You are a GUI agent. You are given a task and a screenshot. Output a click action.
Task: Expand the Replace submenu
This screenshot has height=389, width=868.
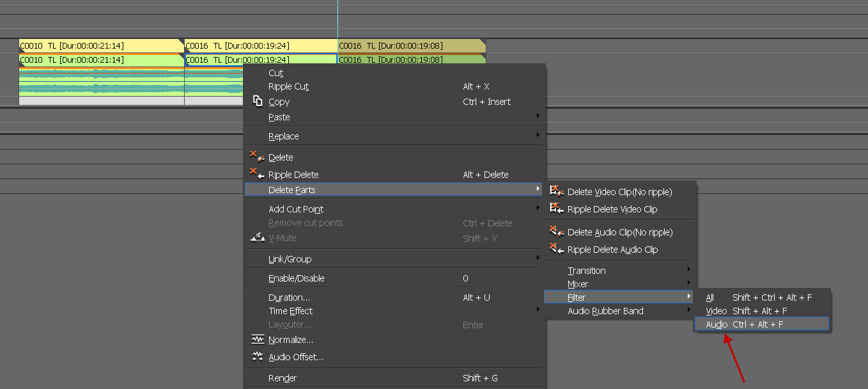click(x=284, y=136)
